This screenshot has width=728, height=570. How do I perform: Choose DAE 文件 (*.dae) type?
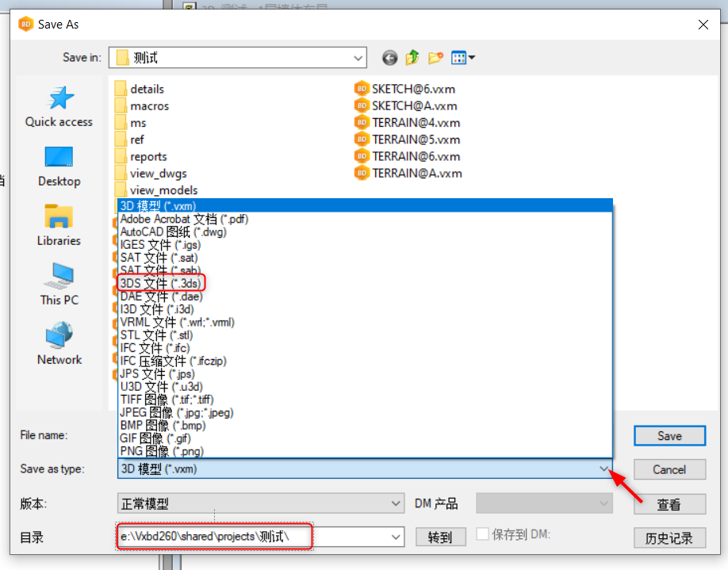[x=365, y=296]
